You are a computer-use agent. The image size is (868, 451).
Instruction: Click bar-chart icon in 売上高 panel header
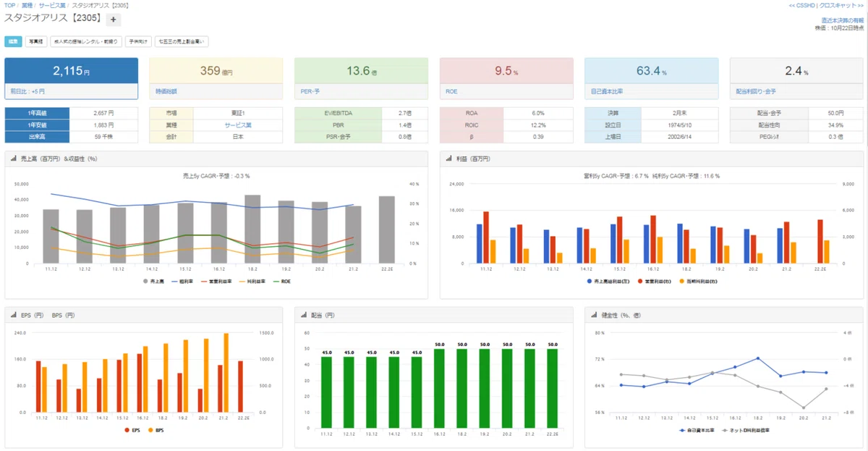point(14,158)
